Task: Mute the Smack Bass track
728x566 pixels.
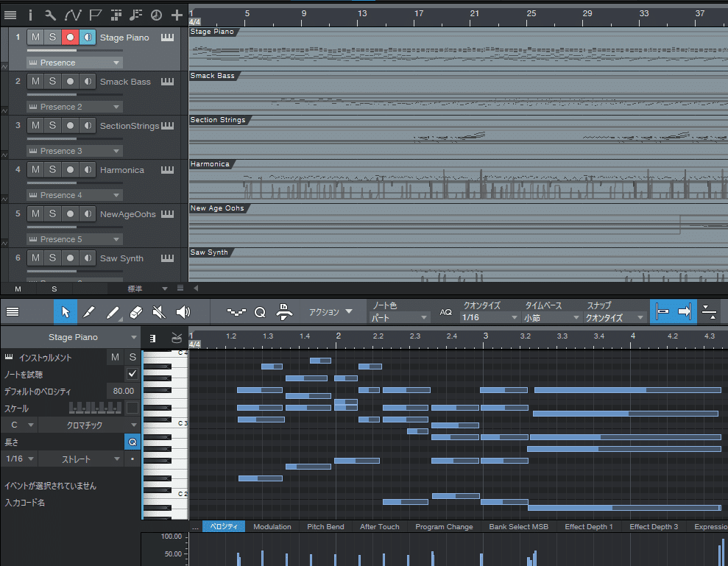Action: 35,81
